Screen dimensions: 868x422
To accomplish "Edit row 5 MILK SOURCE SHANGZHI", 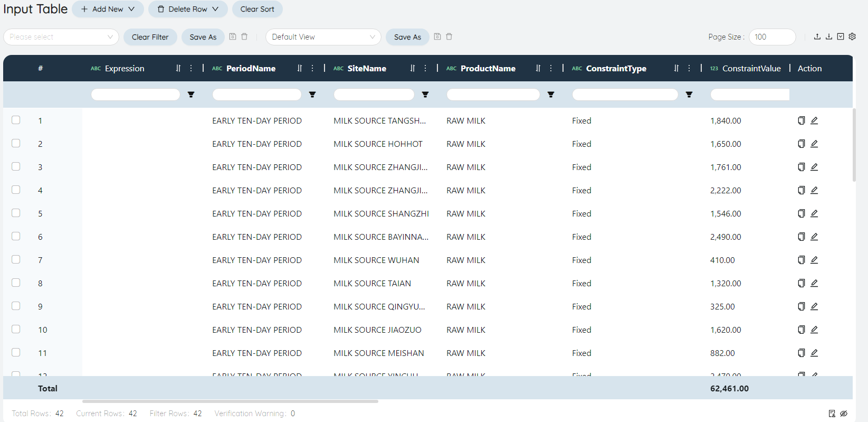I will [814, 213].
